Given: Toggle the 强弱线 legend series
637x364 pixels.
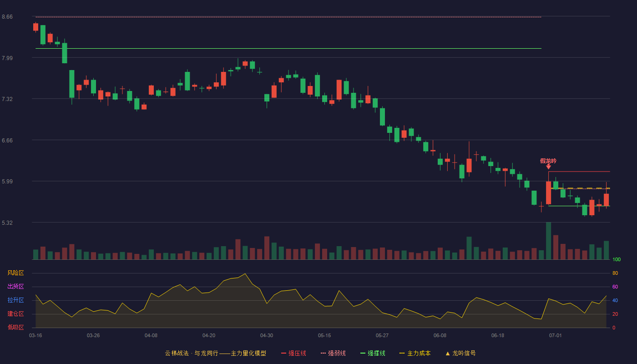Looking at the screenshot, I should click(x=333, y=353).
